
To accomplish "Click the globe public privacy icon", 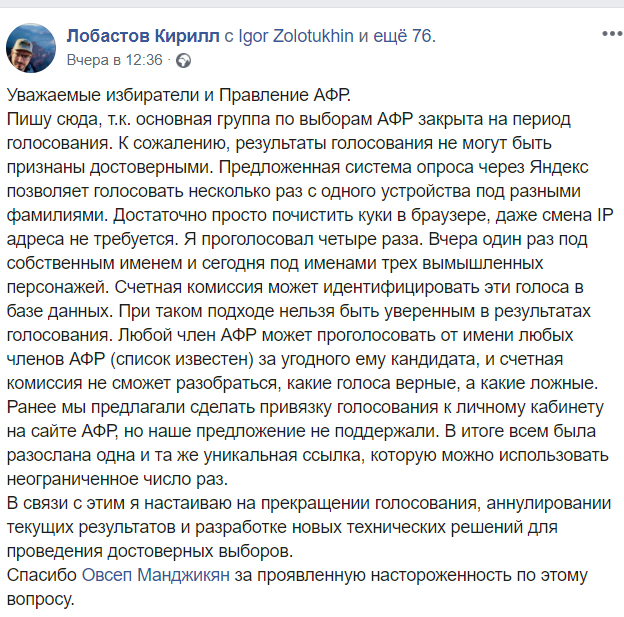I will (183, 61).
